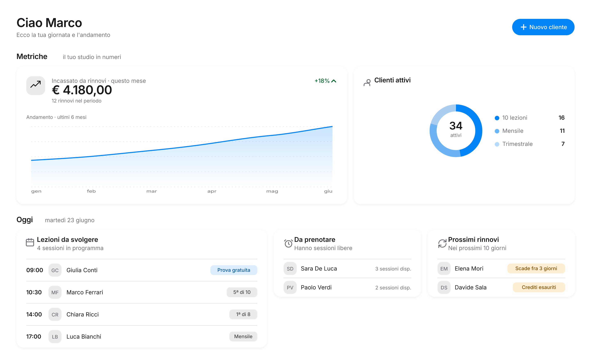The width and height of the screenshot is (591, 364).
Task: Click the refresh icon beside Prossimi rinnovi
Action: [442, 243]
